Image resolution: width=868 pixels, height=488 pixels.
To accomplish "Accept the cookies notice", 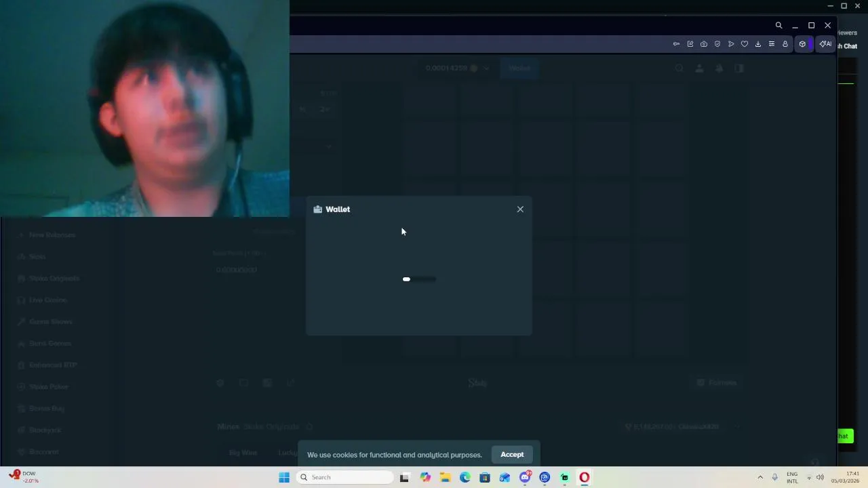I will point(512,454).
